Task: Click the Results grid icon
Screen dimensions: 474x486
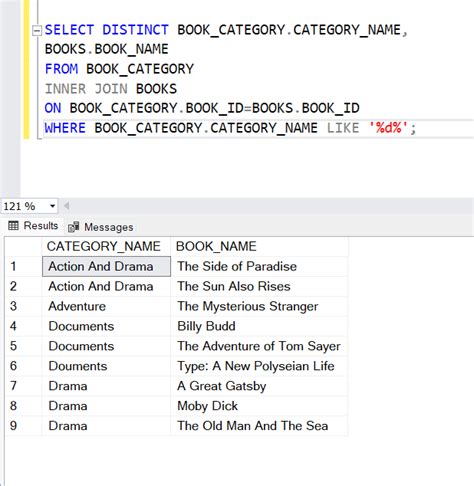Action: point(13,226)
